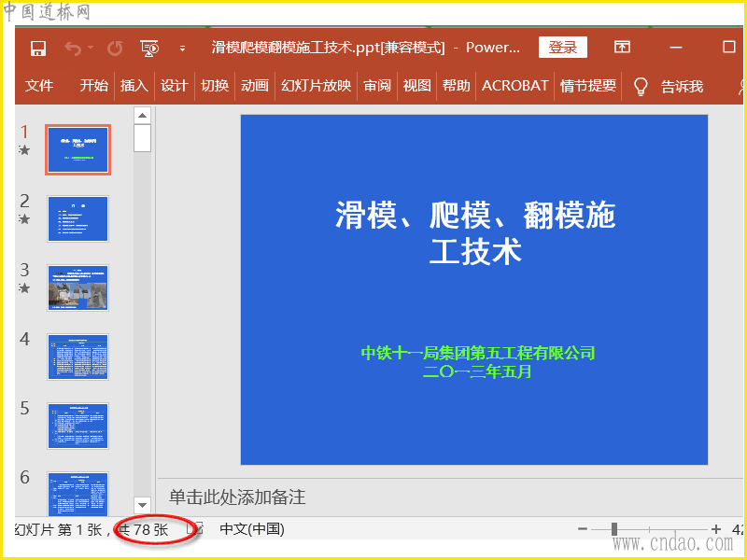
Task: Click the date text 二〇一三年五月
Action: (477, 371)
